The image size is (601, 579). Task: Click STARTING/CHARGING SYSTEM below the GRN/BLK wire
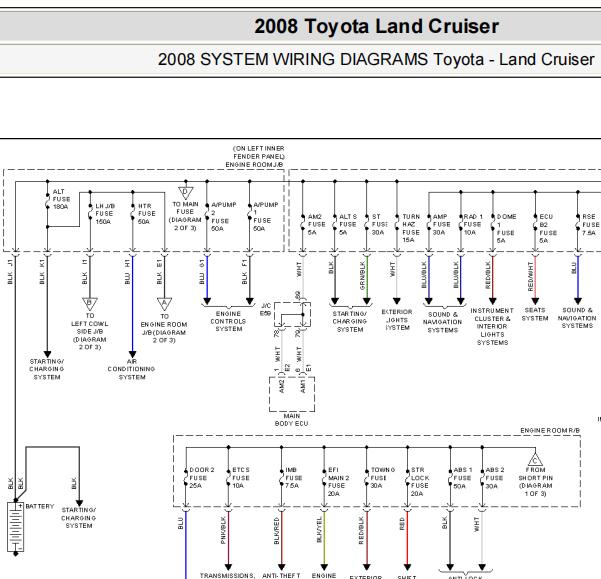[350, 321]
